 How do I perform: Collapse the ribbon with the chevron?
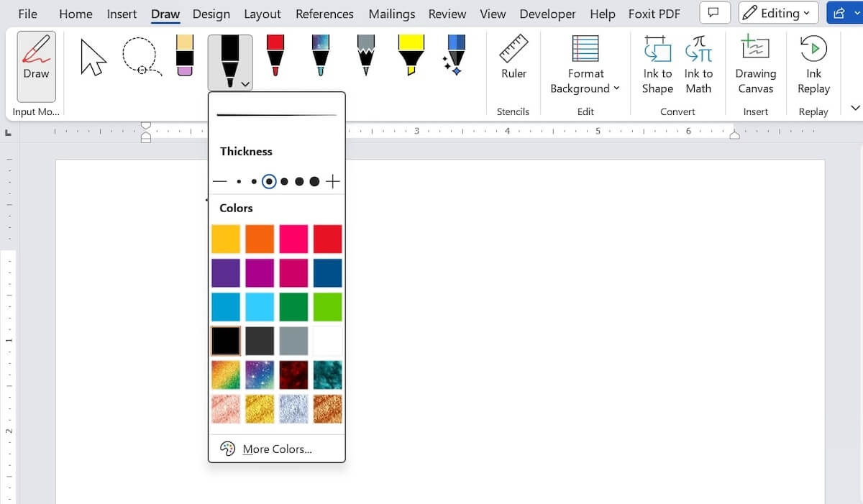[855, 108]
